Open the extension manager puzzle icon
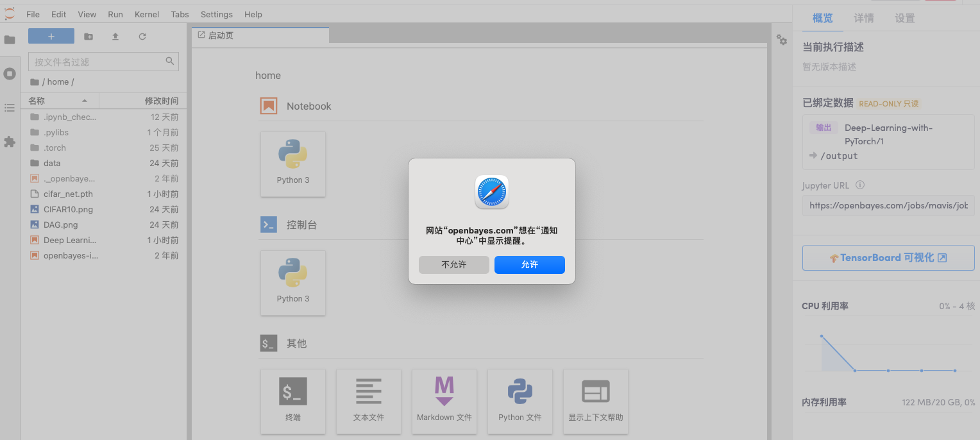 coord(10,142)
